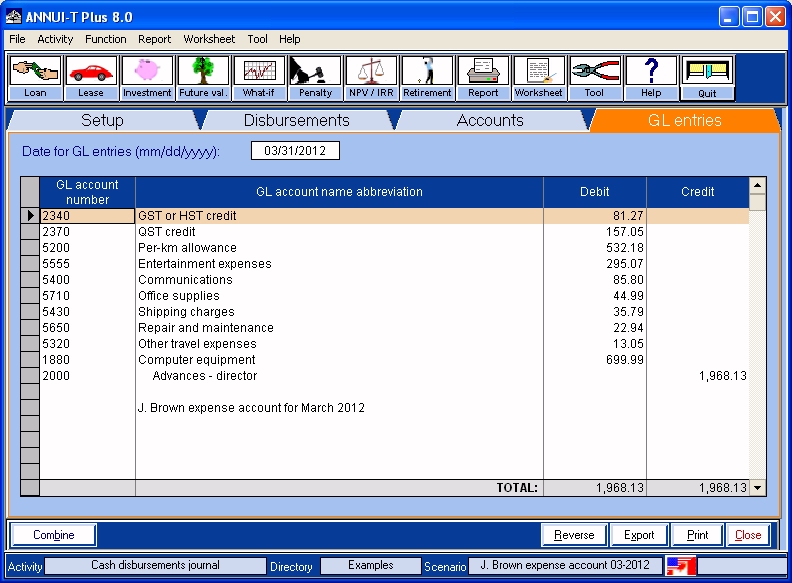Click the Reverse button
Image resolution: width=792 pixels, height=583 pixels.
574,535
